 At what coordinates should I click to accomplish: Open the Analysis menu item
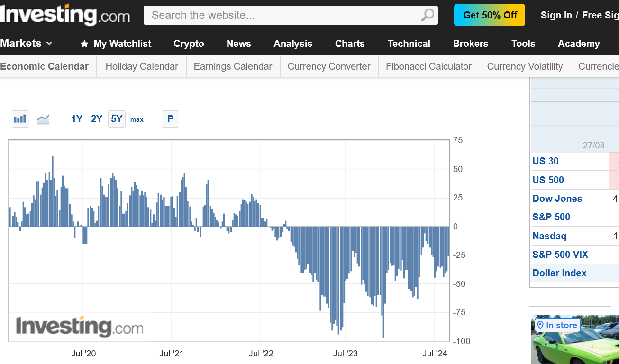pos(293,44)
